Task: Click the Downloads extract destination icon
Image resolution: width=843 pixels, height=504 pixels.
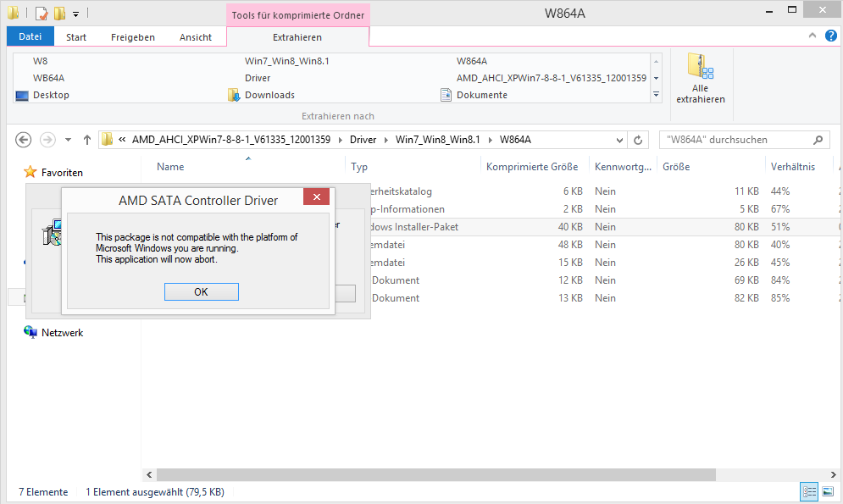Action: 234,95
